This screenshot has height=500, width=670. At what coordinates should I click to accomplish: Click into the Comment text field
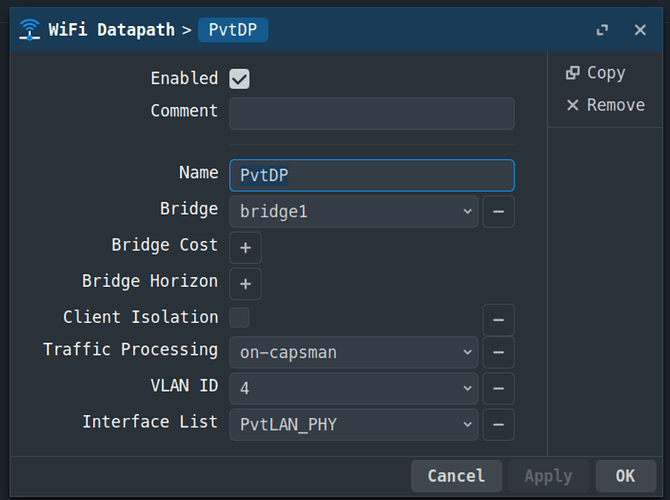coord(372,113)
